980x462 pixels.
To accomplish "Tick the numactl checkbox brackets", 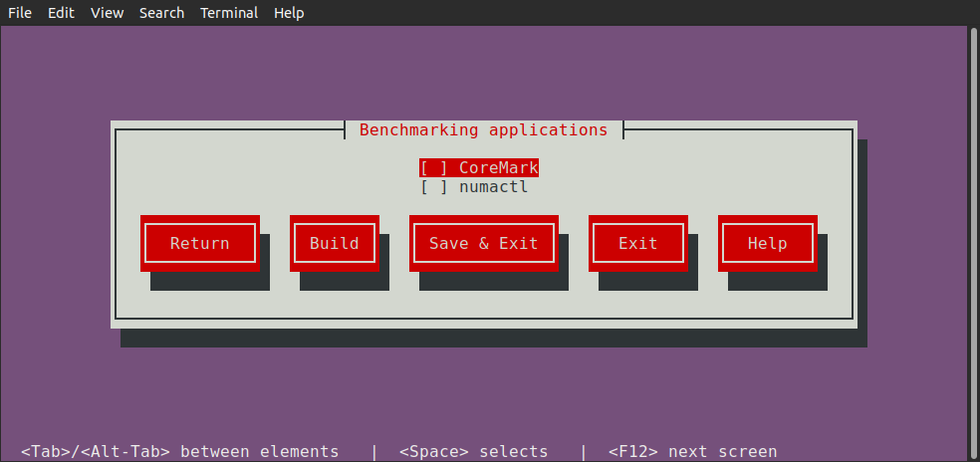I will [433, 186].
